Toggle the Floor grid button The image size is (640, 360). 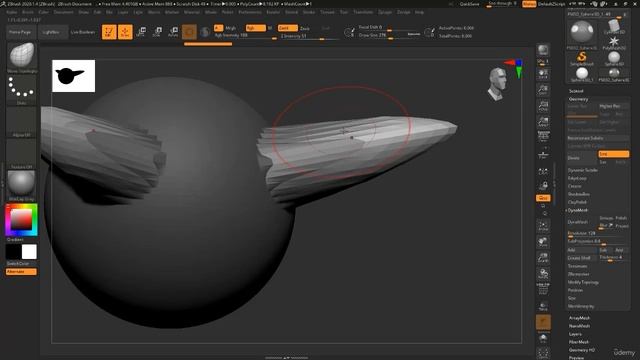click(543, 155)
